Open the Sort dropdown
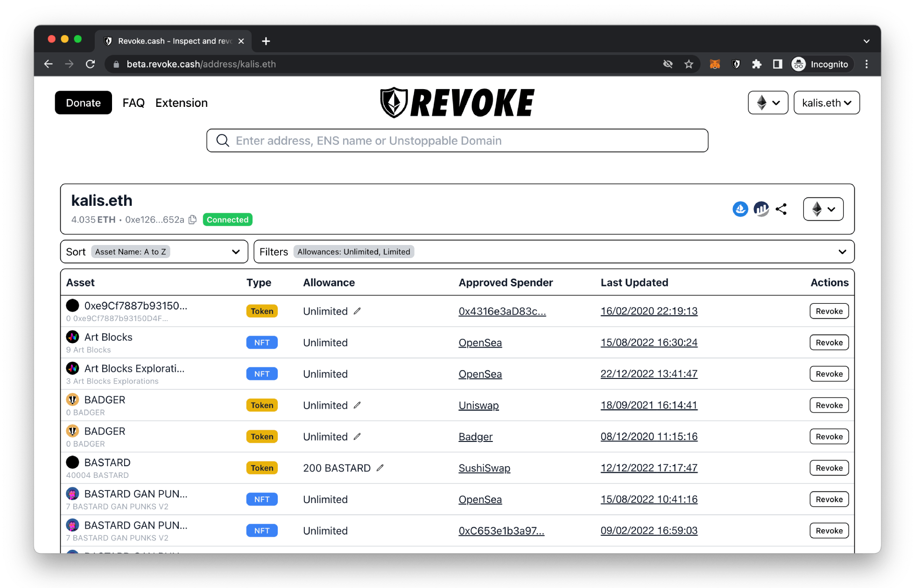 pyautogui.click(x=154, y=252)
